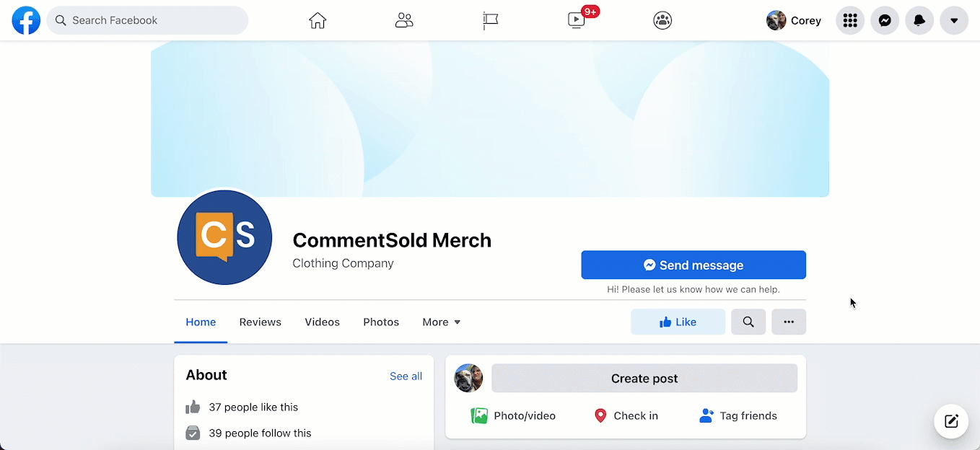This screenshot has height=450, width=980.
Task: Open the Watch video icon
Action: tap(577, 20)
